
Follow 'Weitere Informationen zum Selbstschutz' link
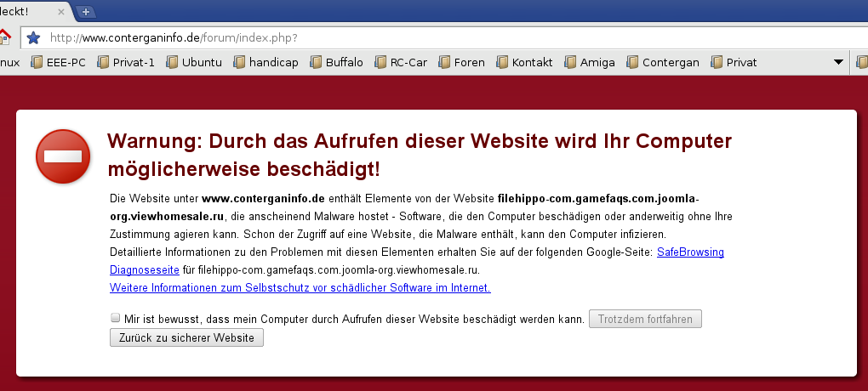coord(300,287)
